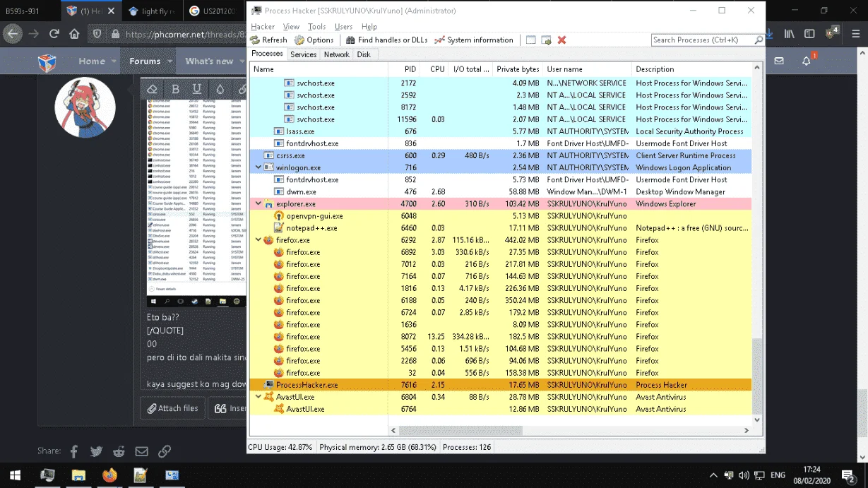Share thread via Twitter icon

click(x=96, y=451)
